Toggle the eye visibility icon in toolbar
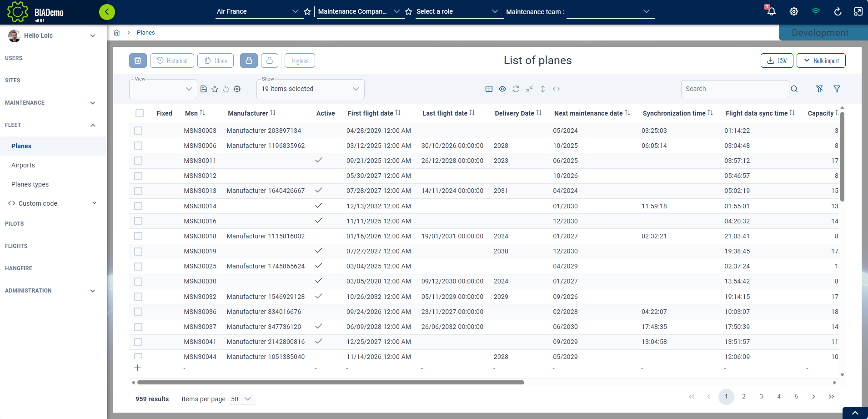The height and width of the screenshot is (419, 868). (502, 89)
